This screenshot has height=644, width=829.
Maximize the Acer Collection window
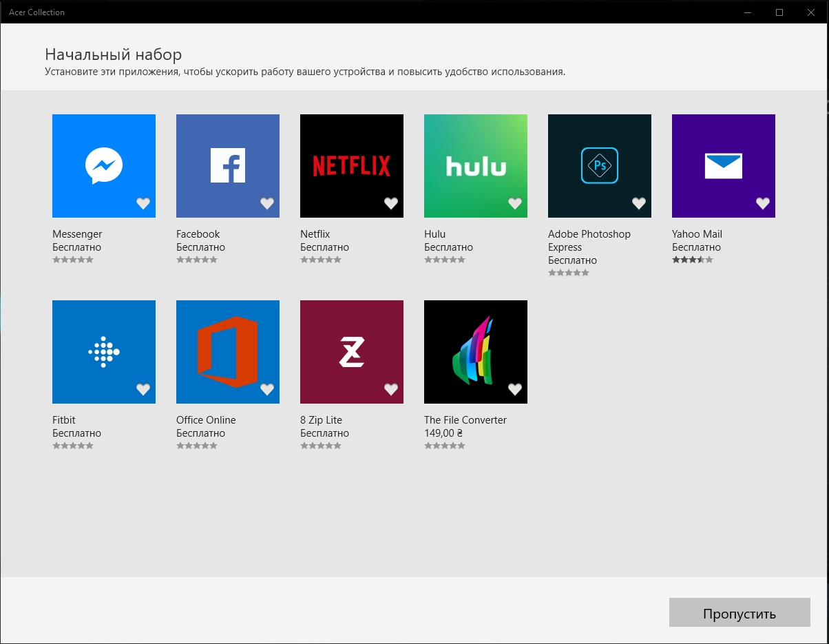779,12
